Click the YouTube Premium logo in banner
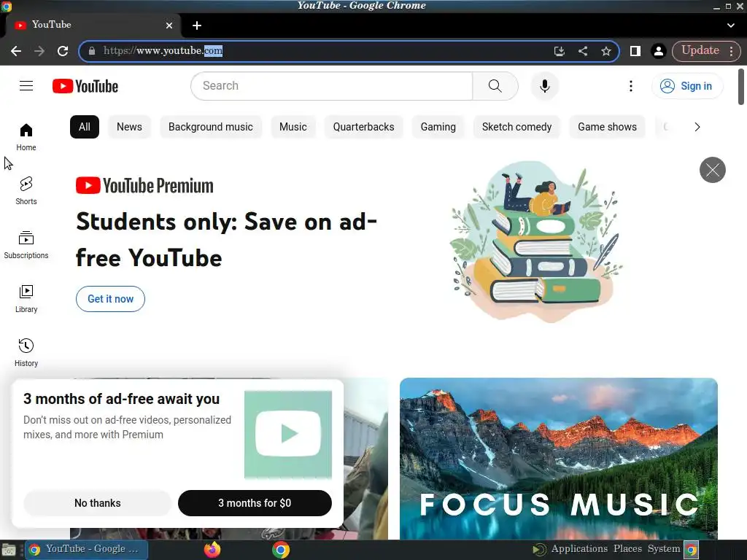The height and width of the screenshot is (560, 747). click(x=144, y=186)
